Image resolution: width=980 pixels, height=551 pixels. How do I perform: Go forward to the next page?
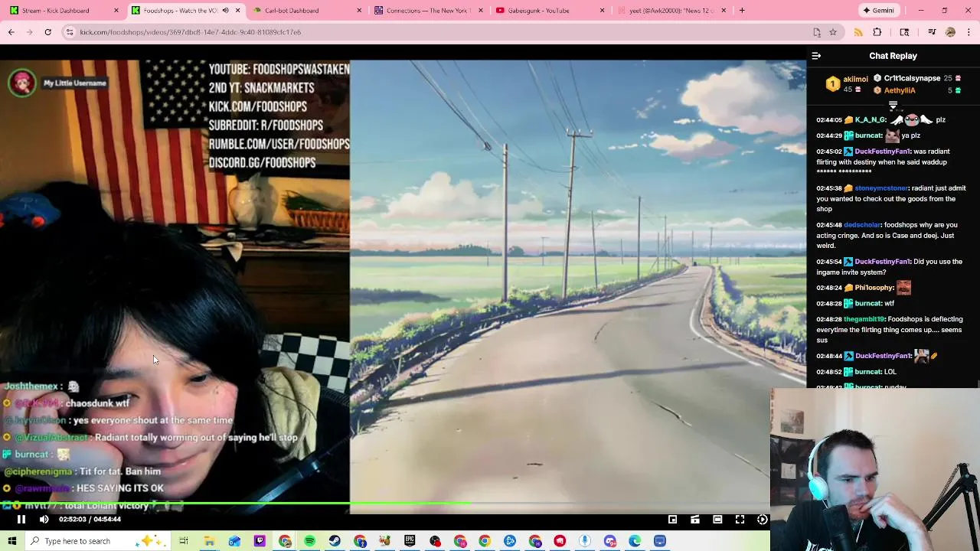pos(30,32)
